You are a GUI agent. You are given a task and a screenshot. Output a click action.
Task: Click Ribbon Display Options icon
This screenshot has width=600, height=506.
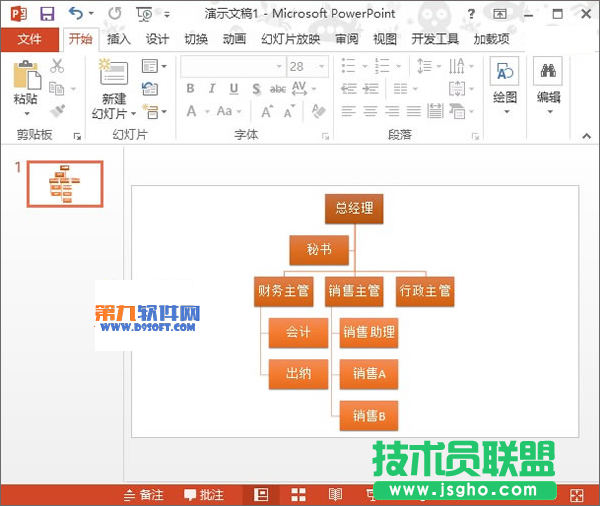(x=500, y=15)
